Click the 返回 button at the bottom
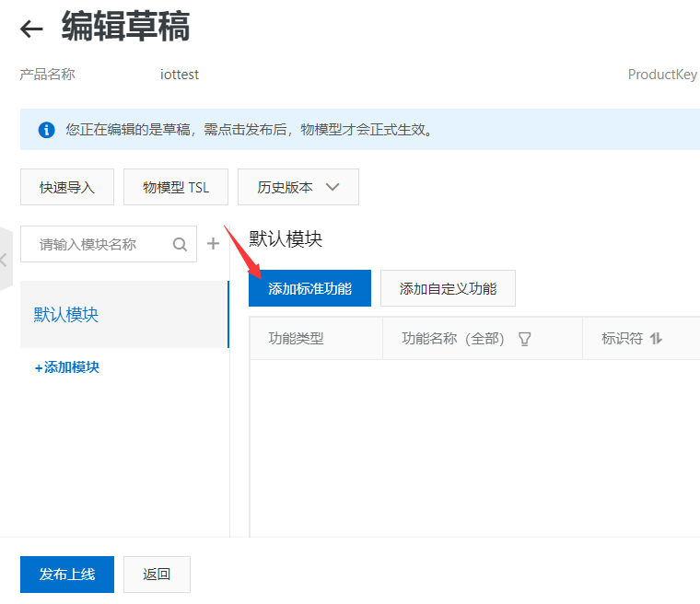700x604 pixels. click(x=157, y=574)
